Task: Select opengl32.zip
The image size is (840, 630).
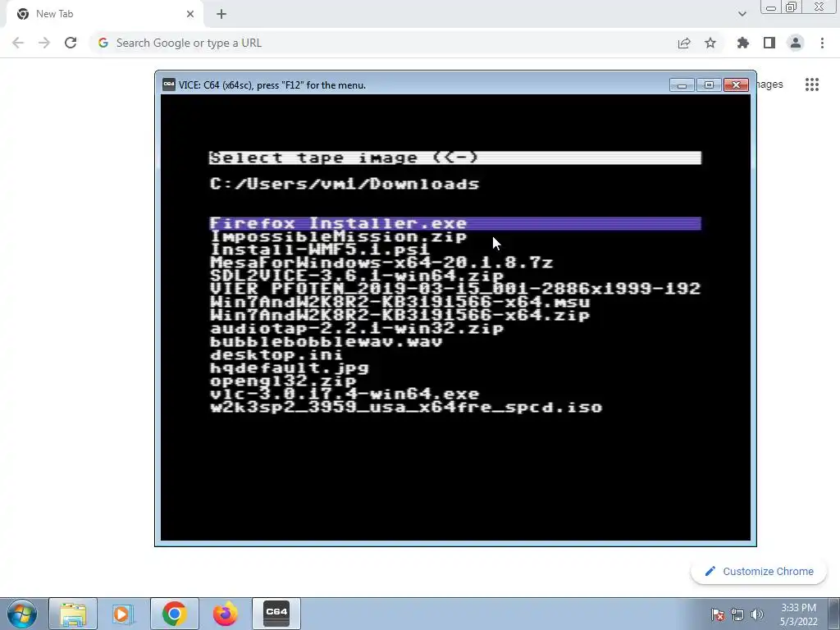Action: [x=283, y=381]
